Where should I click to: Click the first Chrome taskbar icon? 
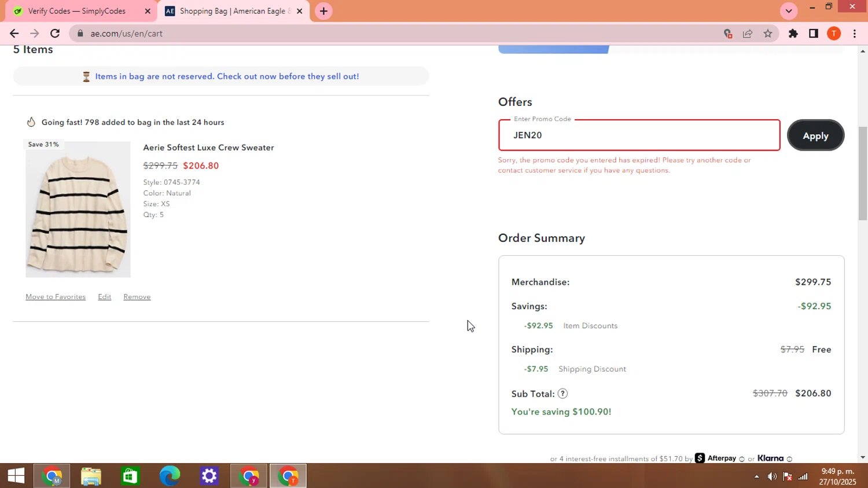(52, 476)
